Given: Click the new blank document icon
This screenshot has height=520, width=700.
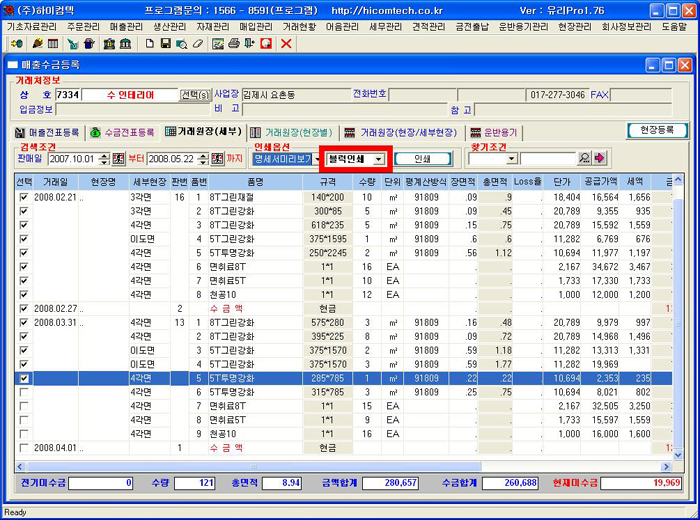Looking at the screenshot, I should [x=150, y=44].
